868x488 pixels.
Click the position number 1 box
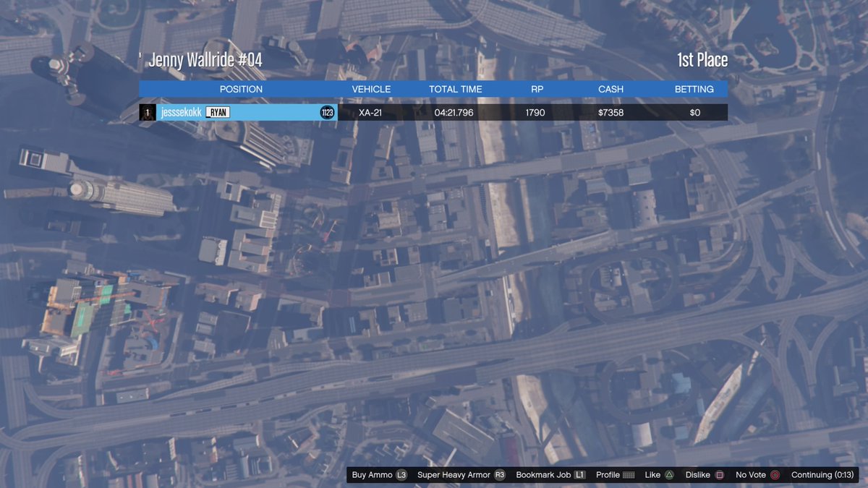click(x=148, y=113)
